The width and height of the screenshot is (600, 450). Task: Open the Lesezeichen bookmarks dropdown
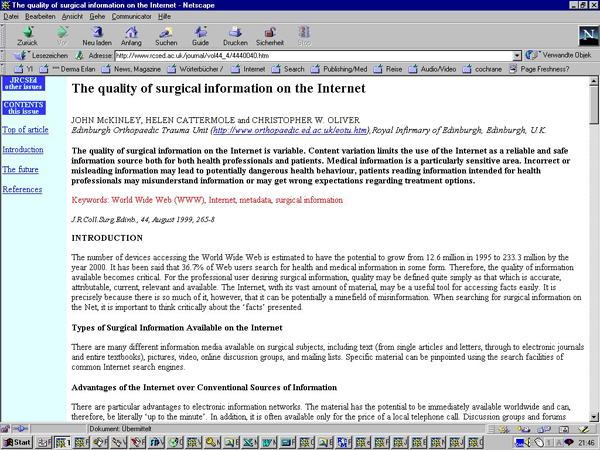(42, 56)
